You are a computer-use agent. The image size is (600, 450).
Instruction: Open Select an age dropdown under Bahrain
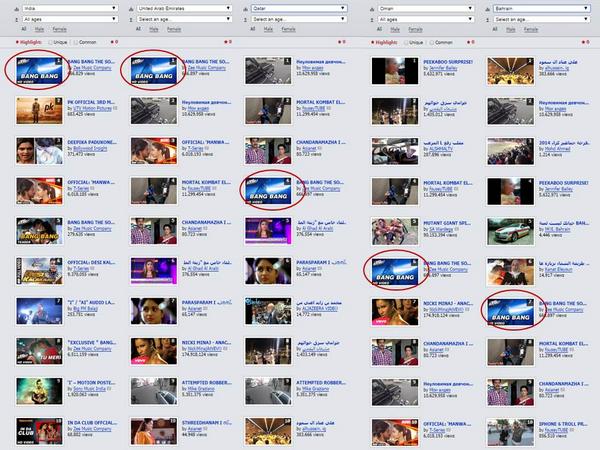(541, 19)
